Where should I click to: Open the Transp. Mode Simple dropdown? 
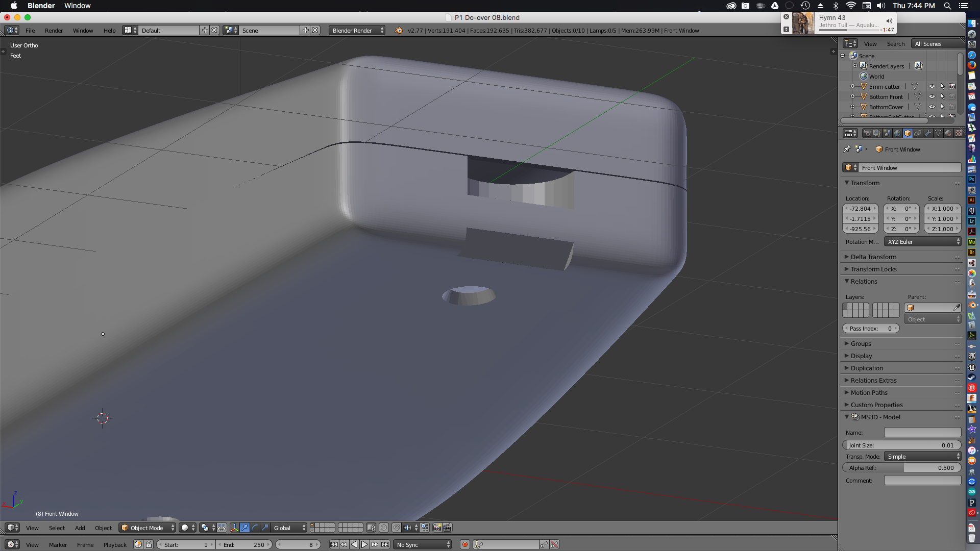(923, 457)
